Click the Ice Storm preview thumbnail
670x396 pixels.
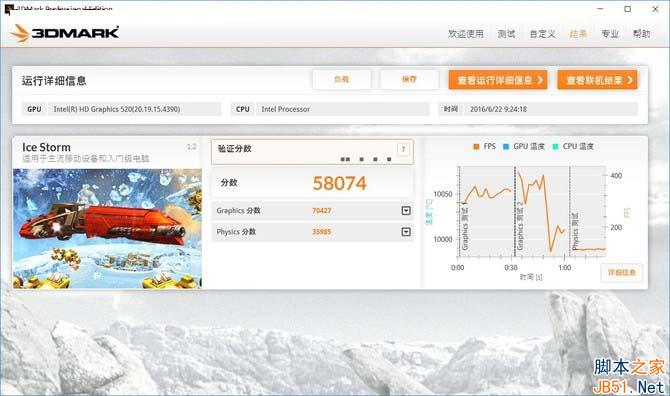pos(107,229)
